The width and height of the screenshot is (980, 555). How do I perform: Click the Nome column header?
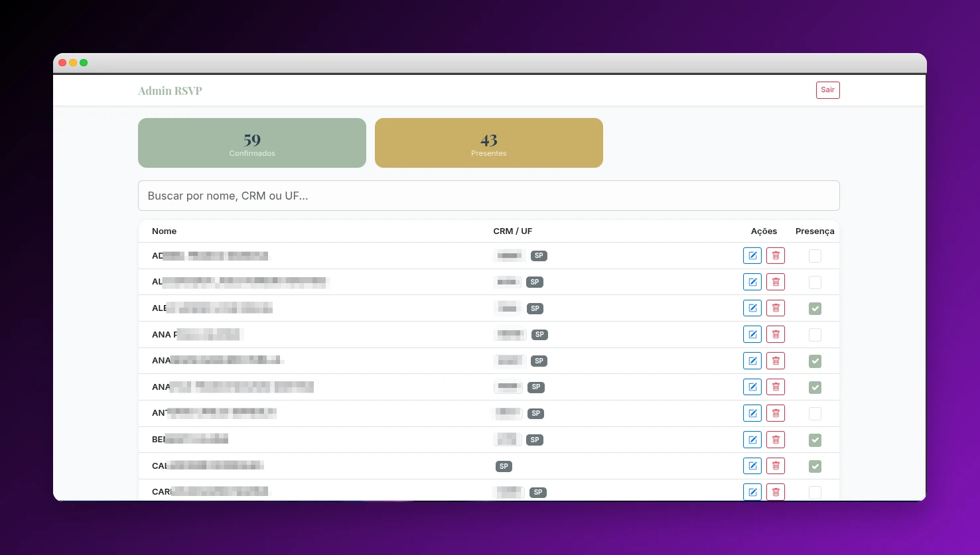click(164, 231)
